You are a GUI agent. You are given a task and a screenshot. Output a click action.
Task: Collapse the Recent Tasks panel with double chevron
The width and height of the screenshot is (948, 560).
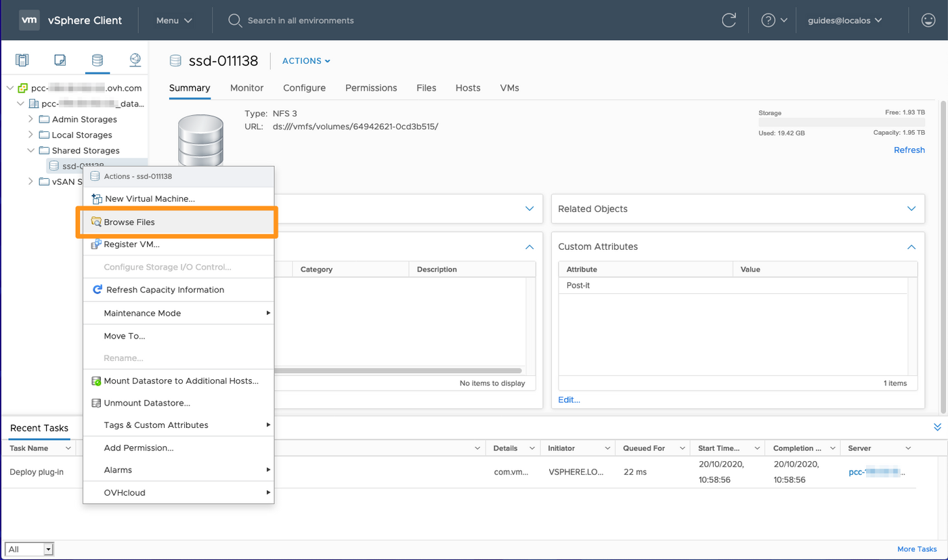pos(937,427)
